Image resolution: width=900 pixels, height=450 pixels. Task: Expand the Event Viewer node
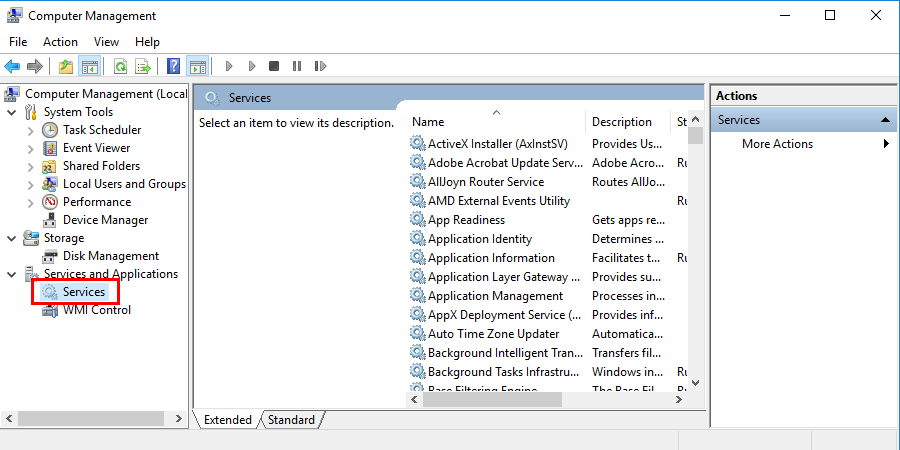pyautogui.click(x=31, y=148)
